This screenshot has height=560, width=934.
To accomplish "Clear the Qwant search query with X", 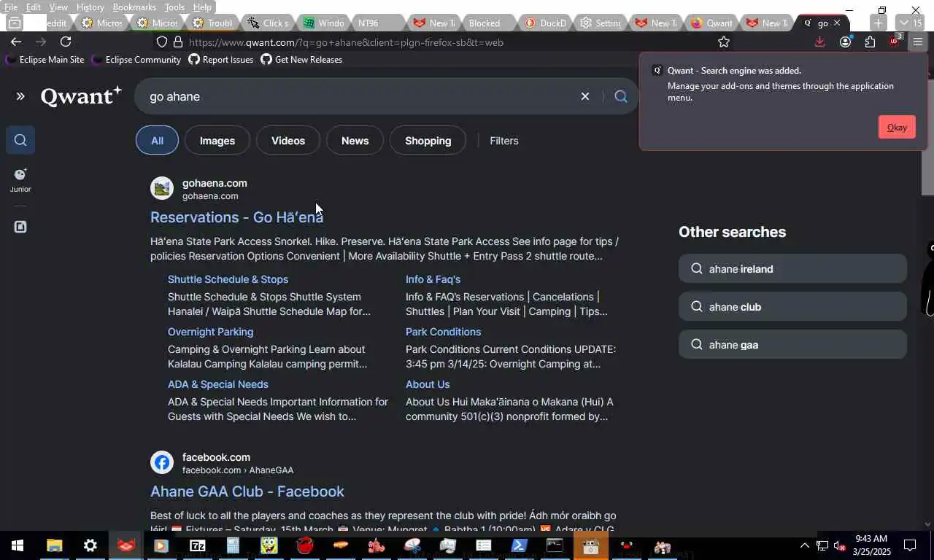I will tap(584, 96).
